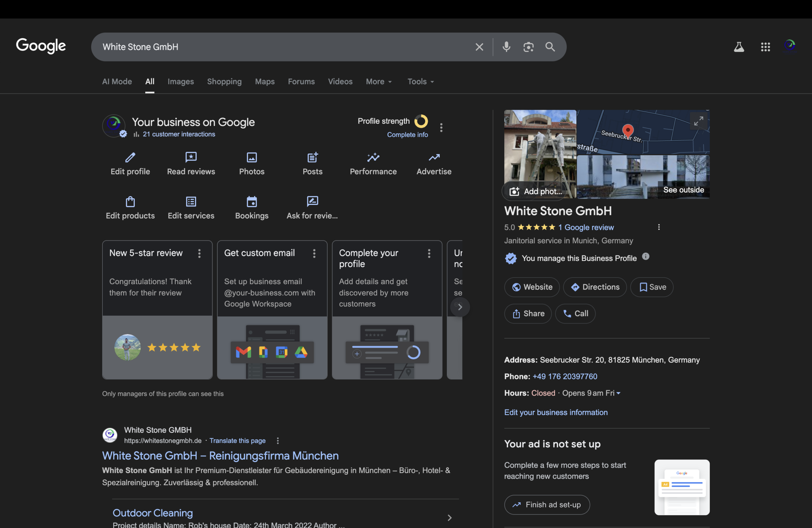Open the Posts icon
This screenshot has width=812, height=528.
(312, 157)
